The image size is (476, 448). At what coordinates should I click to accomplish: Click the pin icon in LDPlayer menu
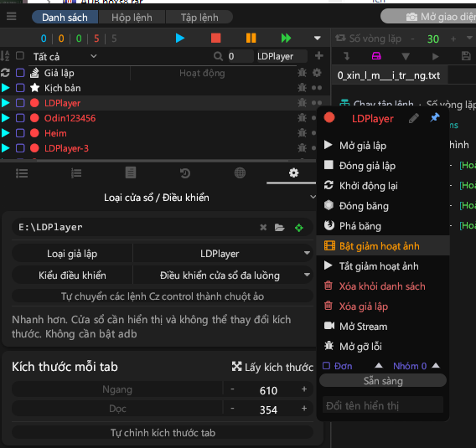[435, 117]
